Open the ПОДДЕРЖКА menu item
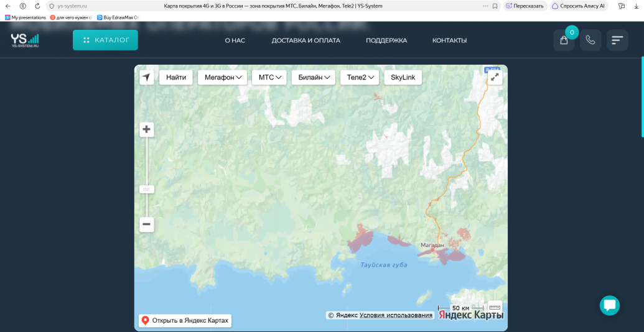This screenshot has height=332, width=644. click(x=386, y=40)
